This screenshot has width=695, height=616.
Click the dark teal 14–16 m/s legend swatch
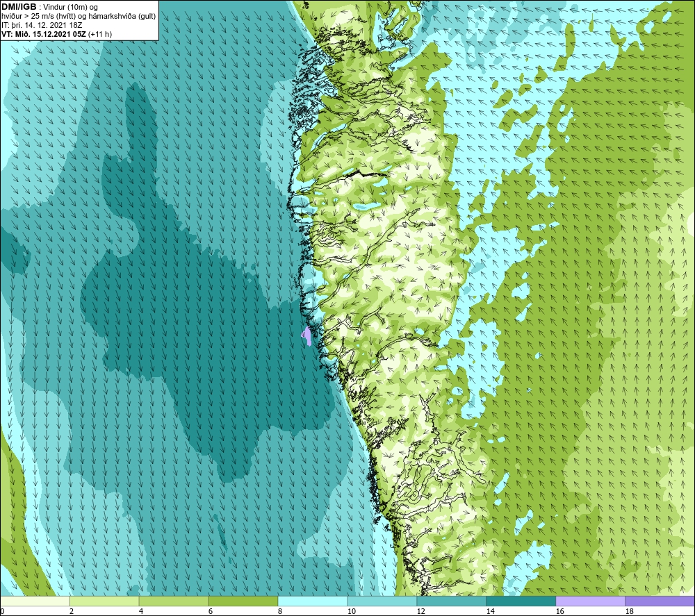pyautogui.click(x=521, y=601)
